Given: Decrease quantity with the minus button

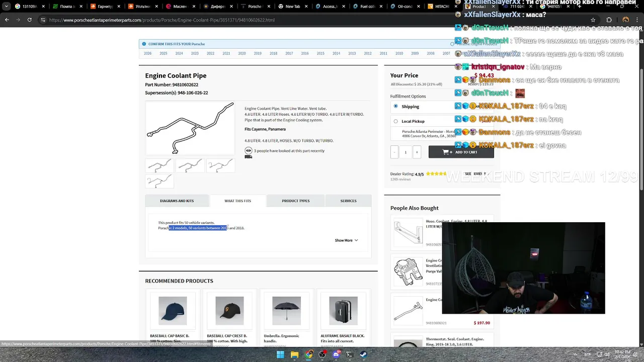Looking at the screenshot, I should (x=394, y=152).
